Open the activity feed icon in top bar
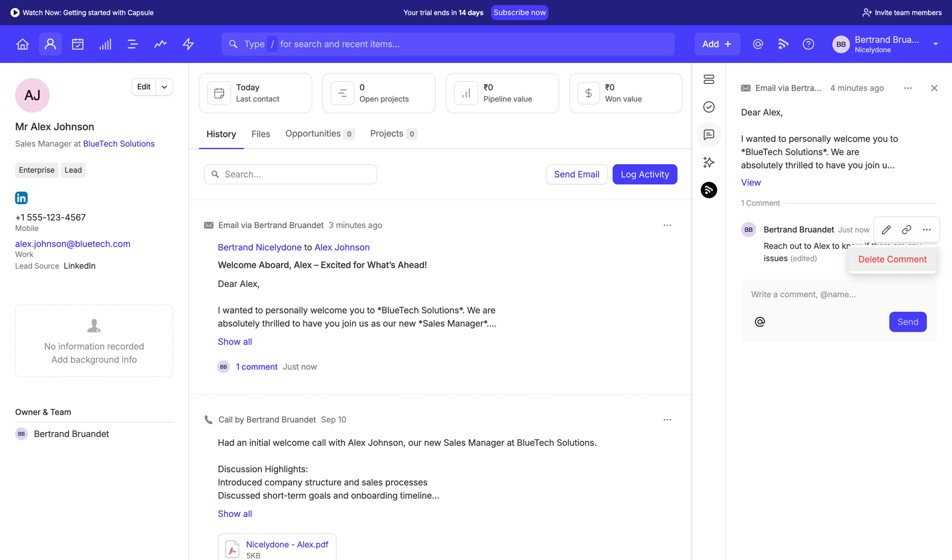The height and width of the screenshot is (560, 952). (x=783, y=44)
